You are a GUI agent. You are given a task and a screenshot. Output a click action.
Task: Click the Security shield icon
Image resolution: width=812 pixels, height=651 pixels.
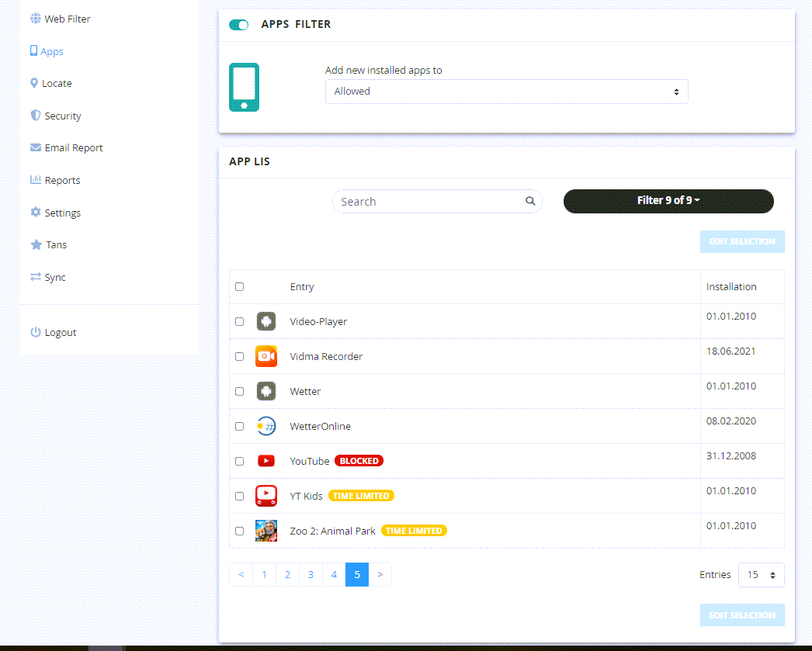tap(35, 116)
